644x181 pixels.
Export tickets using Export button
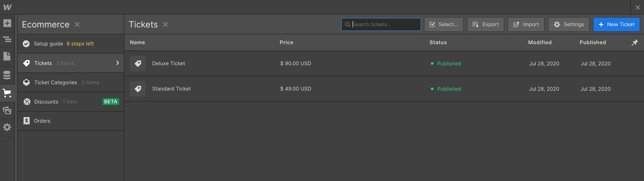485,24
